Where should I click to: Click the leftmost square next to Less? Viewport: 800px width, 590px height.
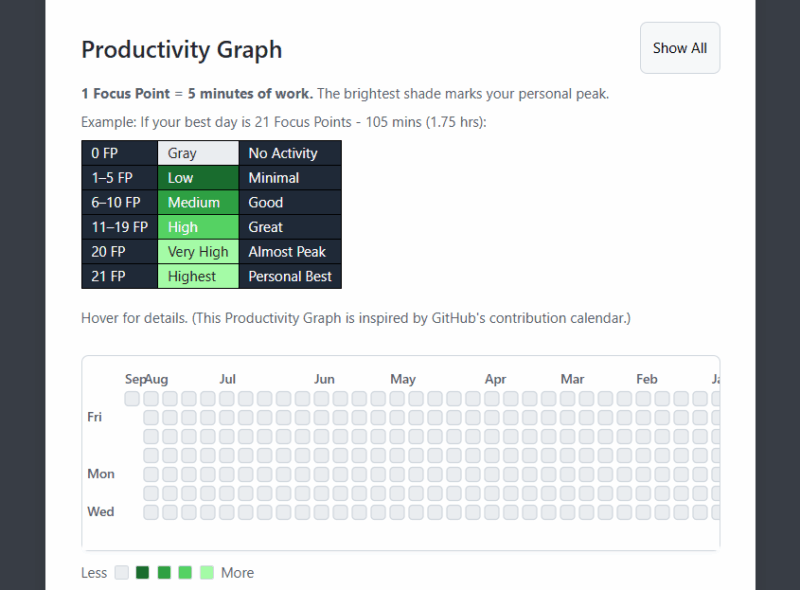coord(121,572)
